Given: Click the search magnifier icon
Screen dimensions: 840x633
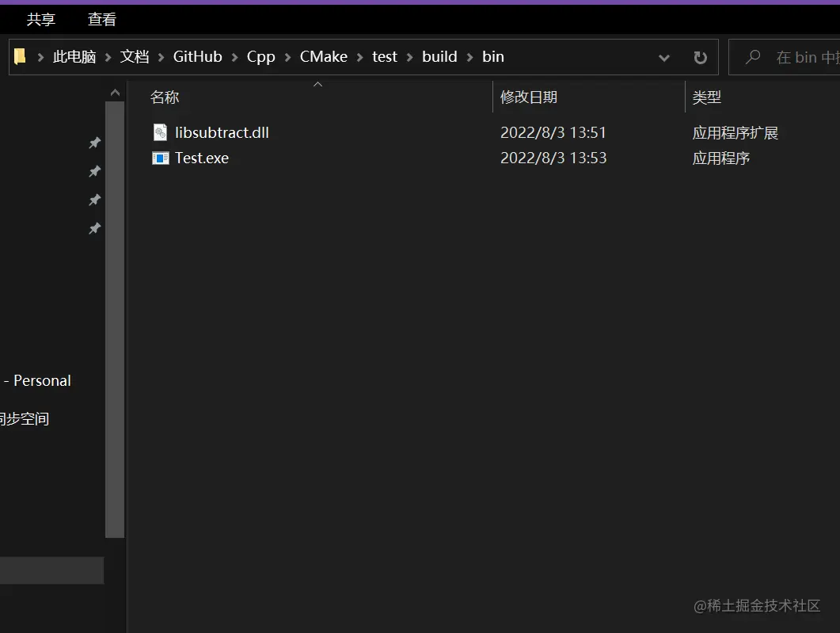Looking at the screenshot, I should pyautogui.click(x=753, y=57).
